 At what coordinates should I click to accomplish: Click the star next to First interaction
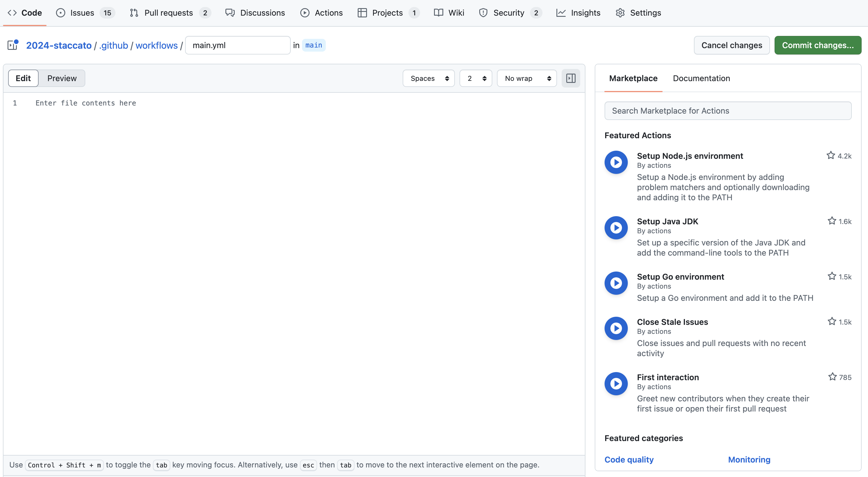click(x=832, y=377)
